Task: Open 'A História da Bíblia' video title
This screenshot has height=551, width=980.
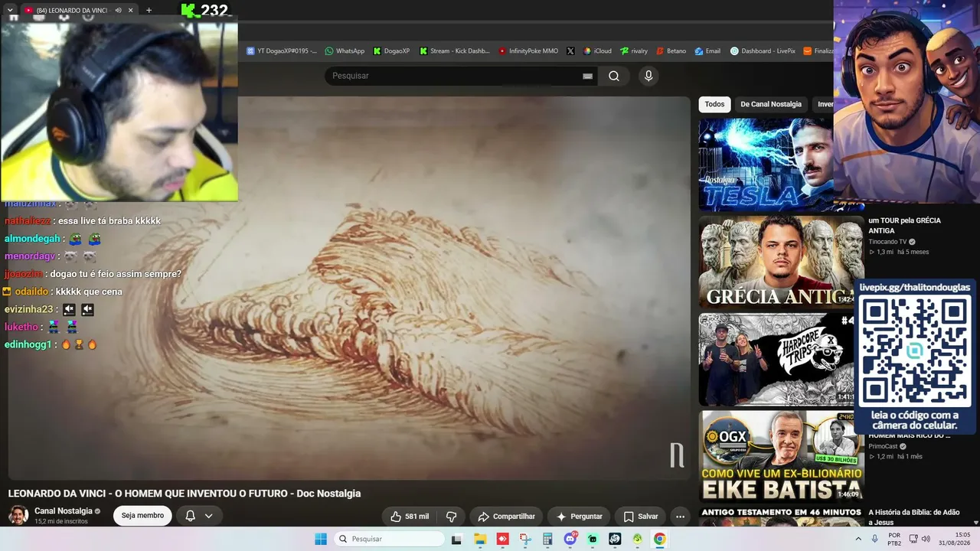Action: click(x=915, y=517)
